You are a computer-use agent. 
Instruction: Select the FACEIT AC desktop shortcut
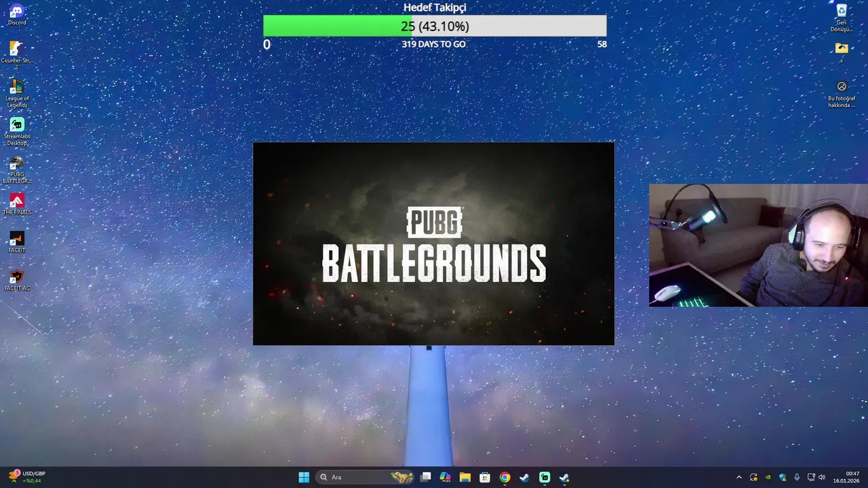(17, 280)
